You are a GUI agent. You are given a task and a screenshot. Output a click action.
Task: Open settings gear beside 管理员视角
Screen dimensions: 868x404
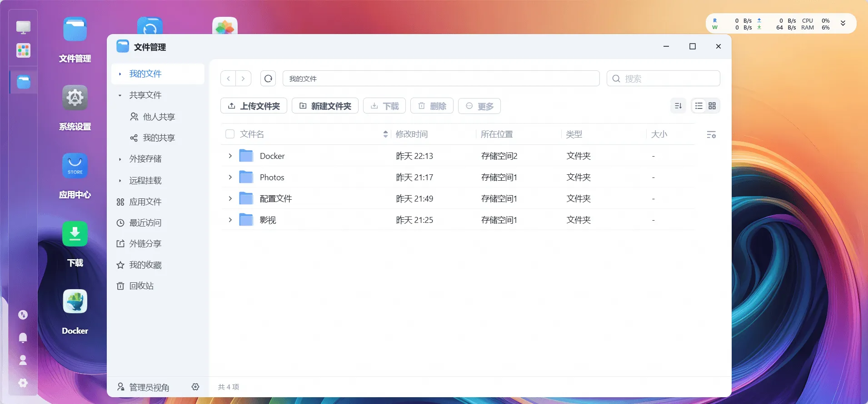click(x=195, y=387)
